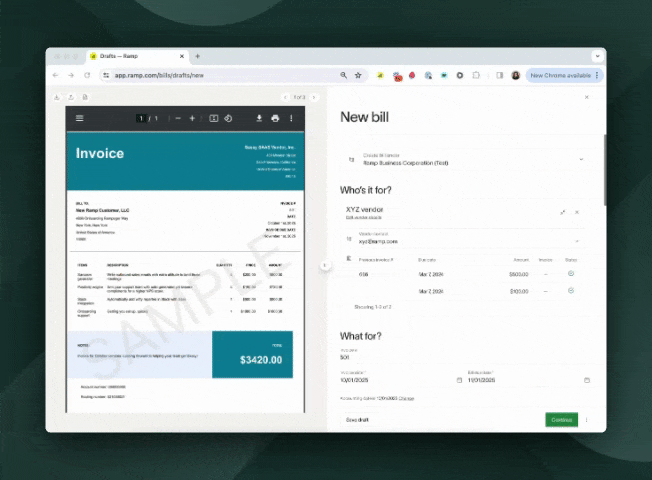Open Chrome side panel icon
The image size is (652, 480).
pyautogui.click(x=500, y=75)
